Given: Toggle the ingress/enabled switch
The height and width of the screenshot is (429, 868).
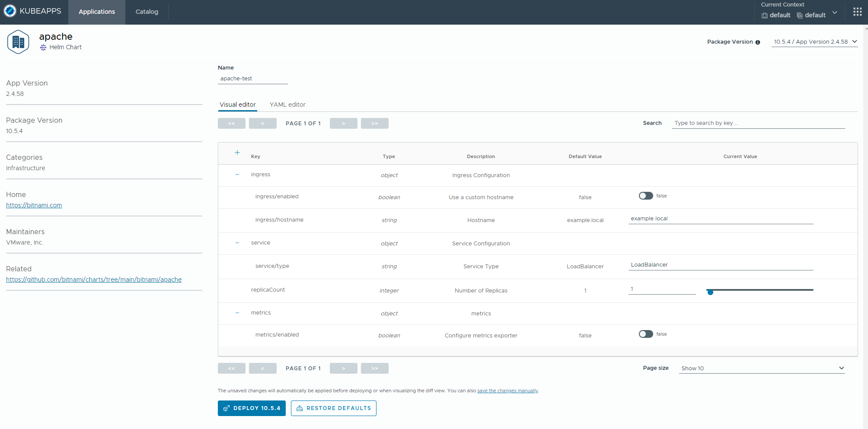Looking at the screenshot, I should (x=646, y=196).
